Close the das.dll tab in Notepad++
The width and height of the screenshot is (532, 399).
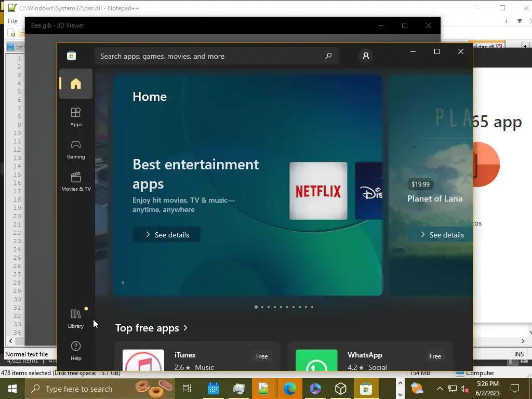pos(499,46)
